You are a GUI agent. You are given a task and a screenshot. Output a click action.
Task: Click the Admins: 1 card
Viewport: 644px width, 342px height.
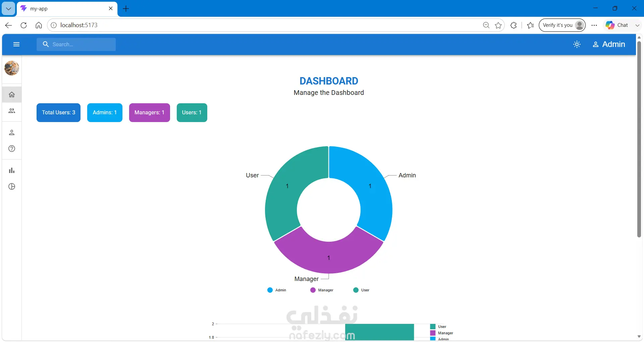click(105, 113)
